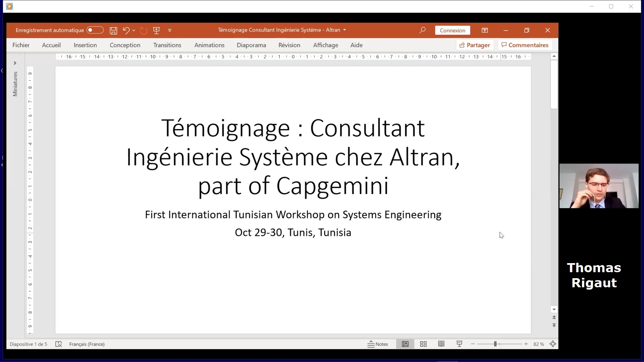Click the 'First International Tunisian Workshop' subtitle
644x362 pixels.
click(x=293, y=215)
